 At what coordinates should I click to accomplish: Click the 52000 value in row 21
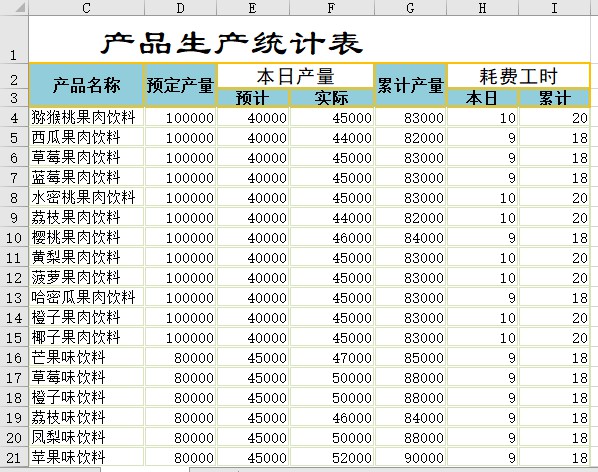coord(331,458)
